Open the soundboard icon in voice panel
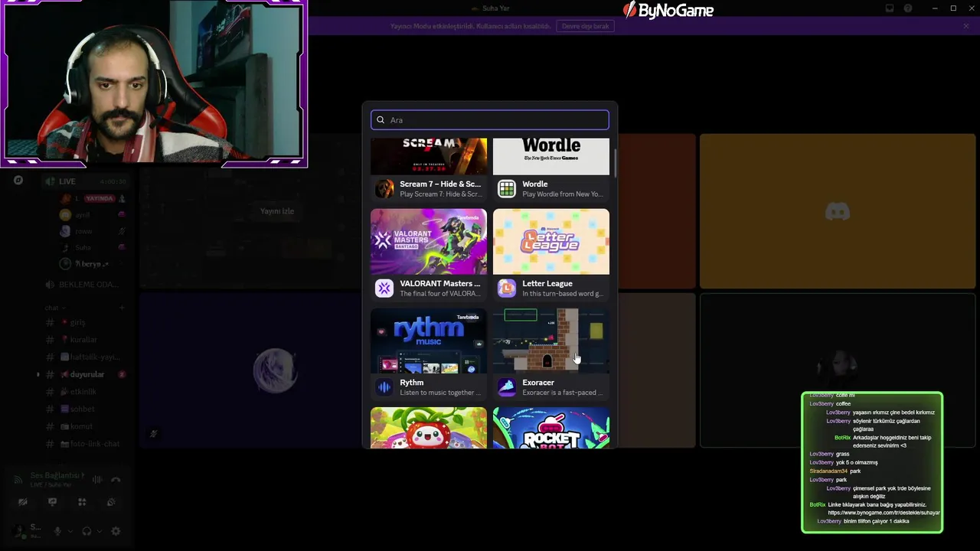The image size is (980, 551). click(111, 502)
